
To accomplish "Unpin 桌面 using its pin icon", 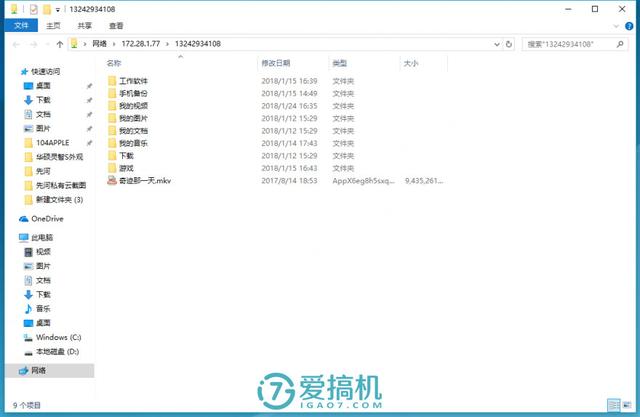I will (89, 86).
